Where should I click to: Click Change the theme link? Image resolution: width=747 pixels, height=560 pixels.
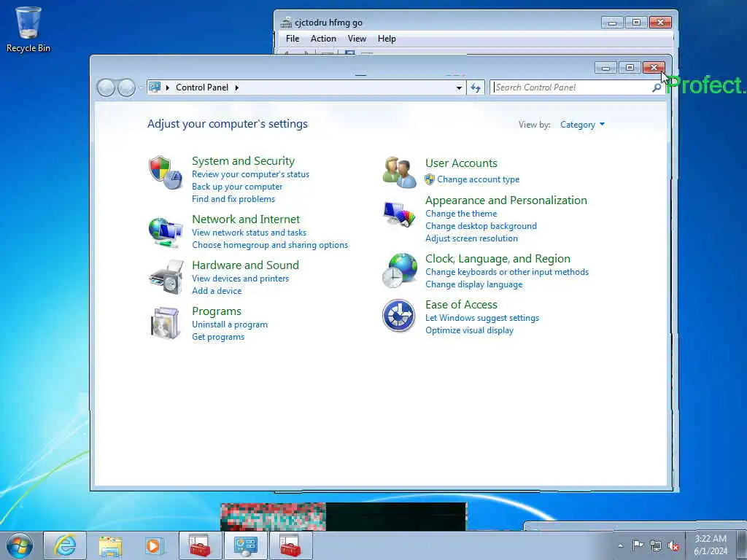click(x=461, y=214)
